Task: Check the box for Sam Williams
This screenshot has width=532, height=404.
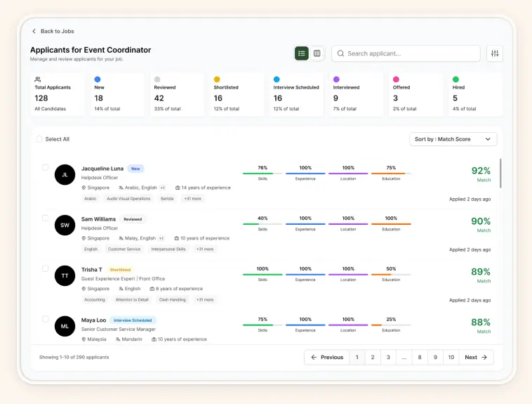Action: [x=45, y=218]
